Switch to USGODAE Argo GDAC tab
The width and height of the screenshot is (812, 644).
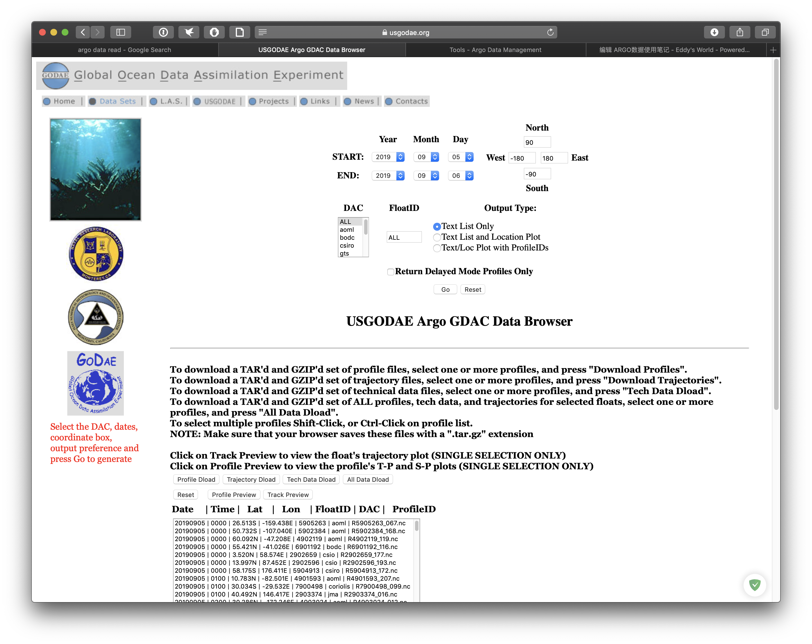(312, 50)
